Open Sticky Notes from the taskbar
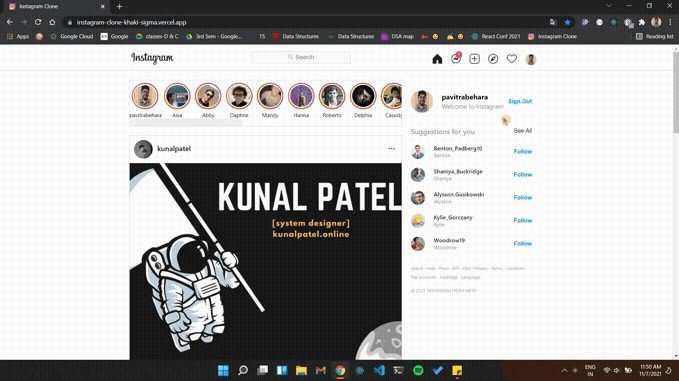The image size is (679, 381). [x=457, y=371]
